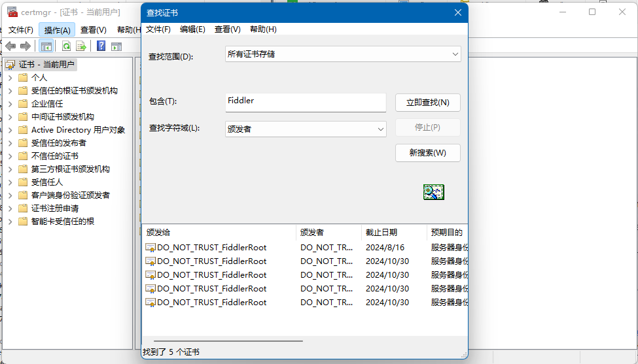638x364 pixels.
Task: Open the 编辑(E) menu in 查找证书 dialog
Action: pos(192,29)
